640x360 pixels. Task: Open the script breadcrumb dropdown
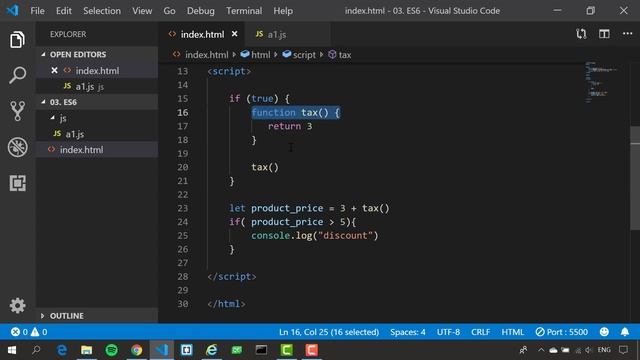coord(299,54)
